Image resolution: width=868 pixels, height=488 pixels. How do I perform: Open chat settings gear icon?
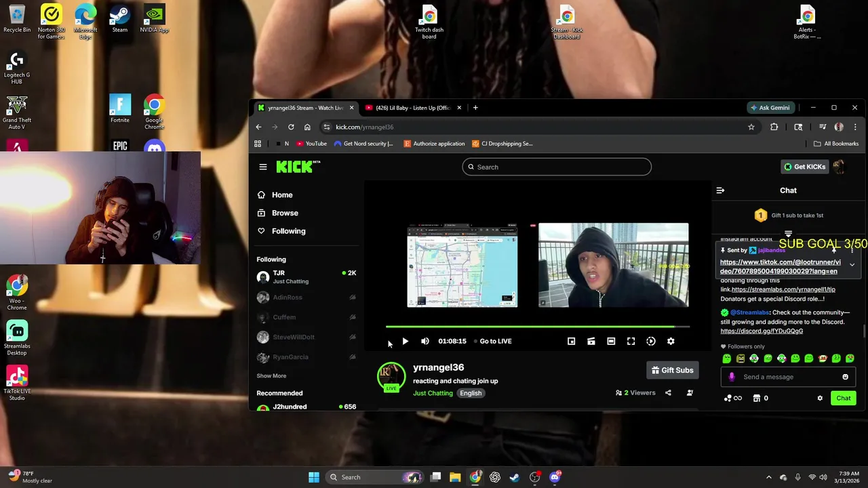click(x=820, y=398)
